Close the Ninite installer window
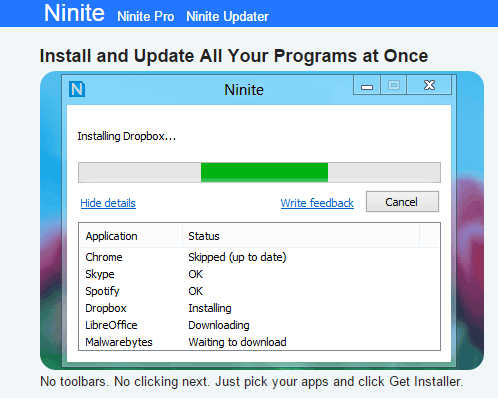Screen dimensions: 498x399 [x=429, y=85]
